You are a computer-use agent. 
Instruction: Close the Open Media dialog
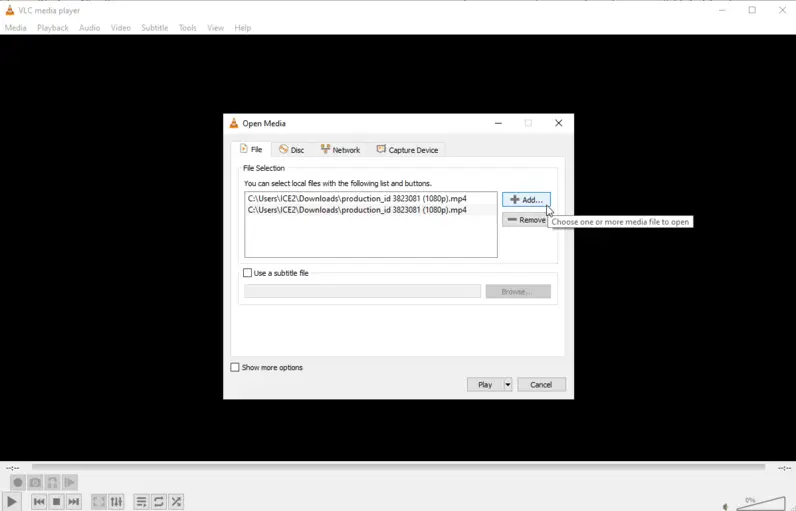[558, 123]
